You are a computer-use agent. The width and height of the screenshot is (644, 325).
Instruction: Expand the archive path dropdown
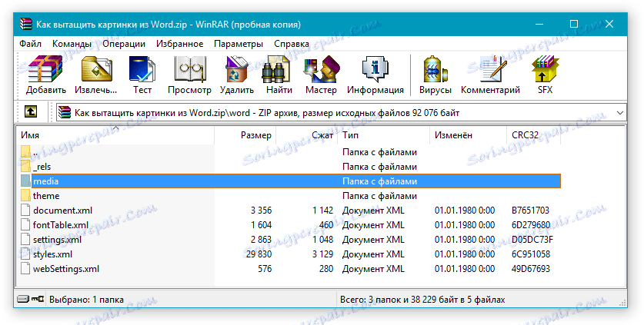tap(620, 113)
